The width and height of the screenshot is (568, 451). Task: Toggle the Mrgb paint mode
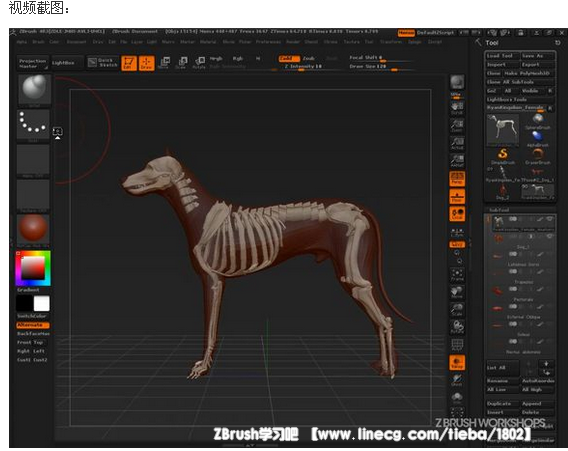point(216,59)
